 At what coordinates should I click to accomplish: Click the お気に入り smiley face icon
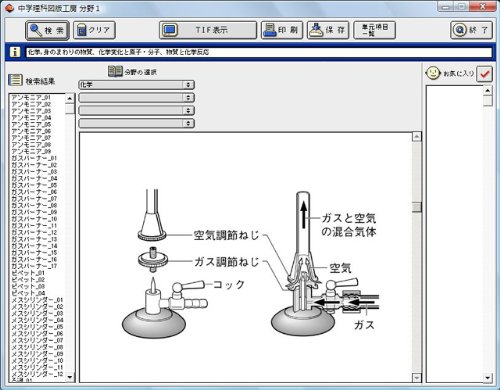[433, 73]
